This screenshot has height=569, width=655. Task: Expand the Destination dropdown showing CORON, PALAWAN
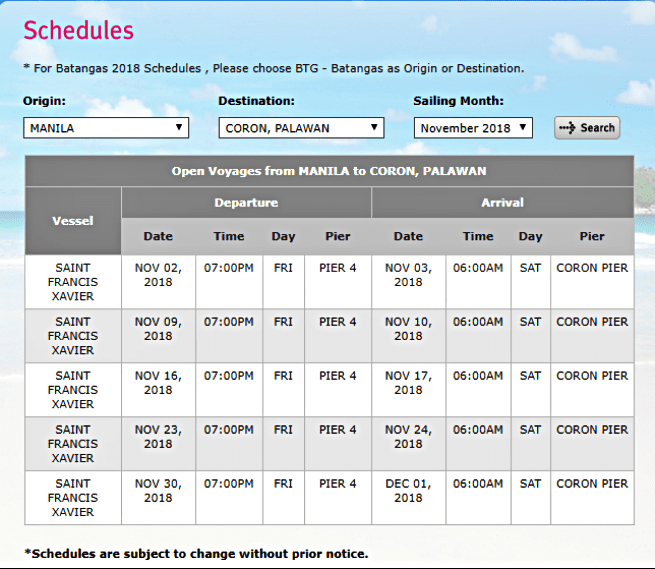pyautogui.click(x=301, y=128)
